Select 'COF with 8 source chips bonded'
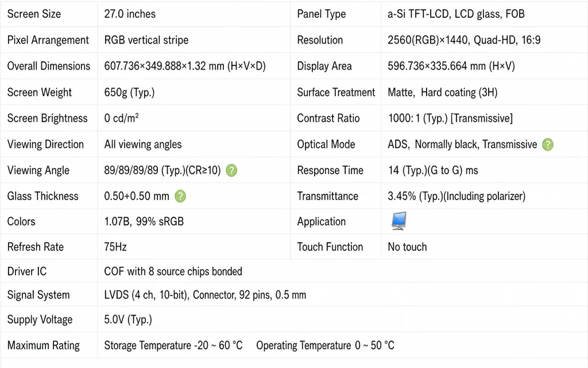 173,271
